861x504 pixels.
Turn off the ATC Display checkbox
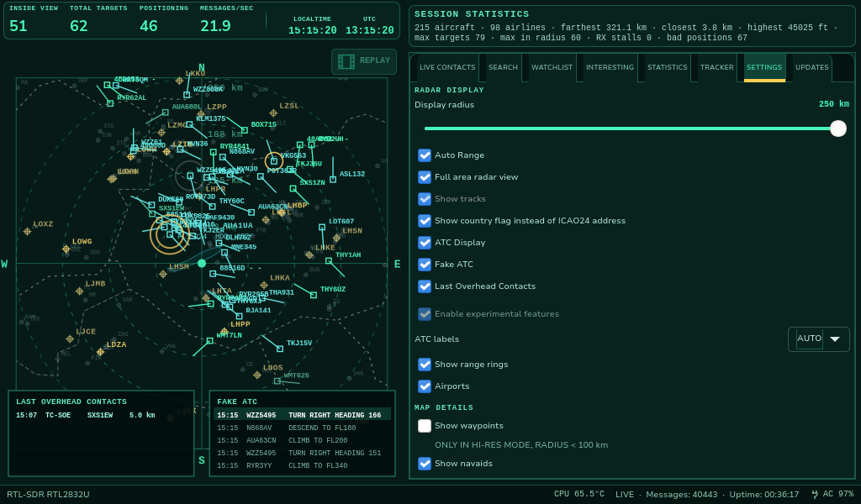point(425,243)
